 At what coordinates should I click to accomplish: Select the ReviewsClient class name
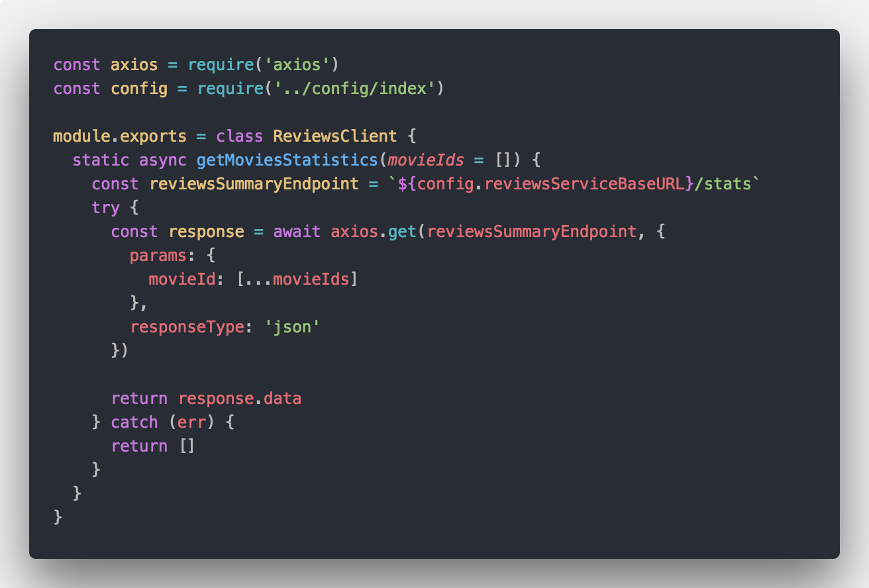[336, 136]
